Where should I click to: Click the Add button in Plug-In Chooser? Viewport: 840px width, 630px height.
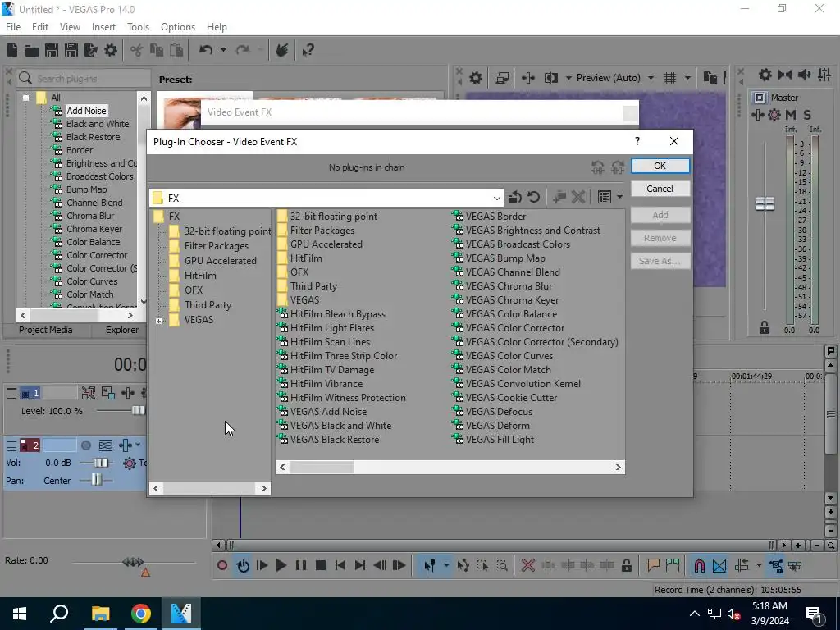[660, 215]
